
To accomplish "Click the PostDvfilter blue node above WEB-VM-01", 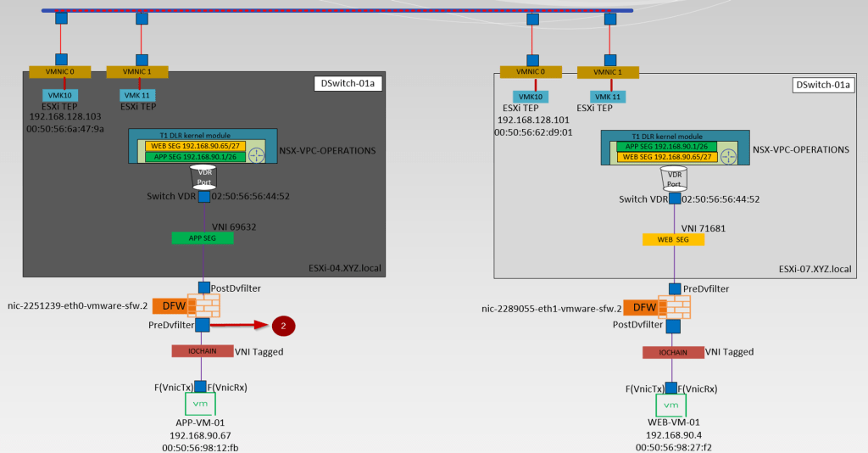I will pyautogui.click(x=674, y=326).
